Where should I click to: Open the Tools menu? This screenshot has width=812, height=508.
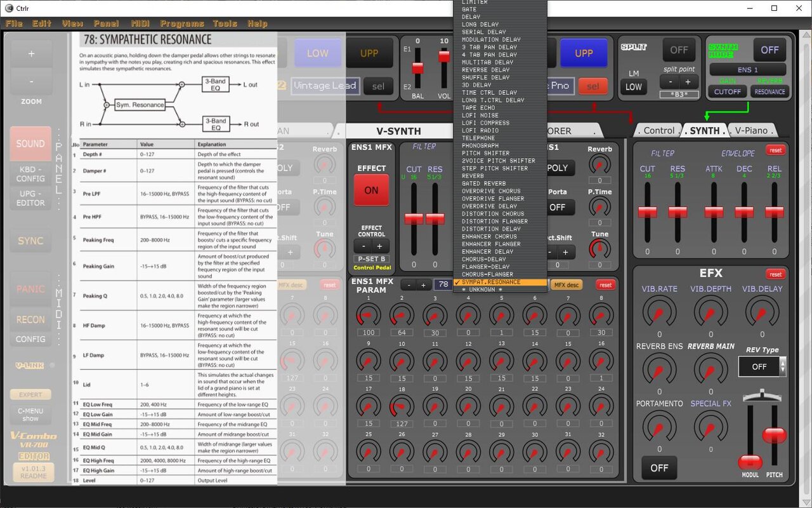click(225, 23)
